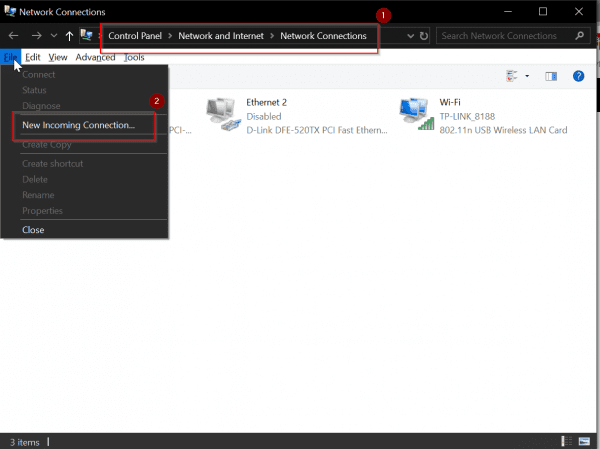
Task: Open the Tools menu
Action: click(x=134, y=57)
